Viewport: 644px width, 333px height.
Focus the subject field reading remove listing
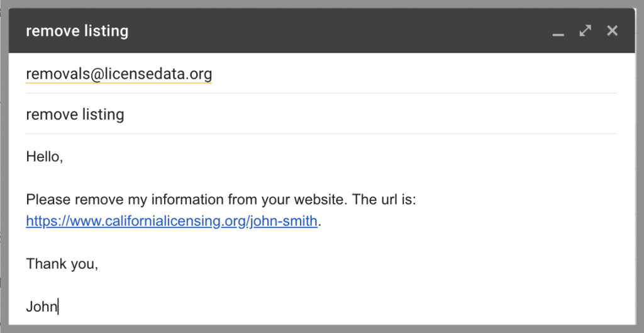(75, 115)
